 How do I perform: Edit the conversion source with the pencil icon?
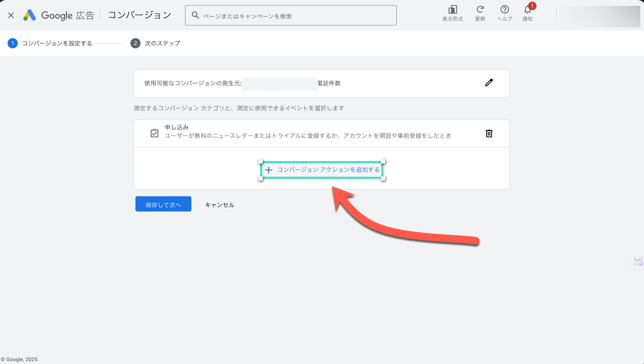(489, 83)
